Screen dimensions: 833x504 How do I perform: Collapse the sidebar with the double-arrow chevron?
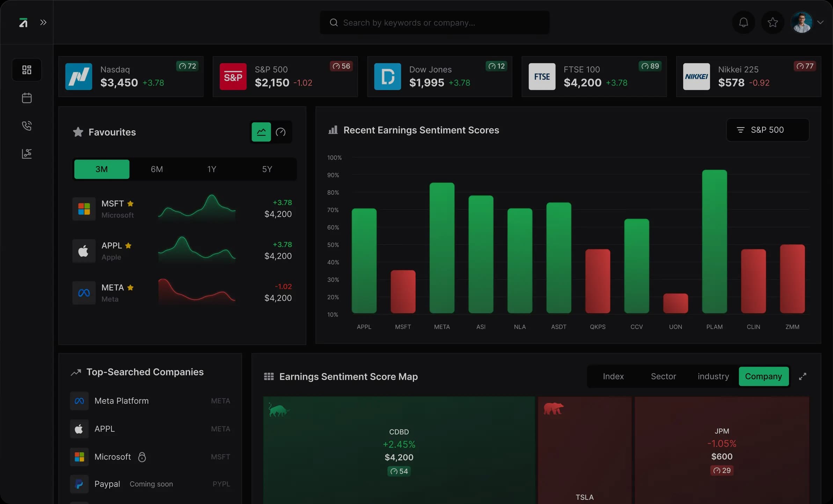point(43,22)
